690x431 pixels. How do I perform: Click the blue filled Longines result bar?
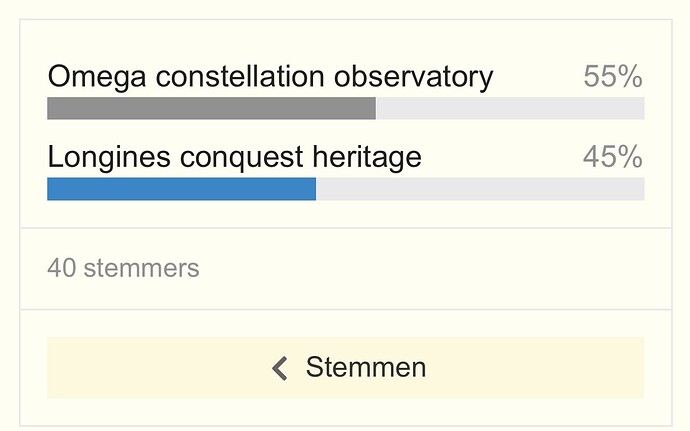click(x=181, y=189)
